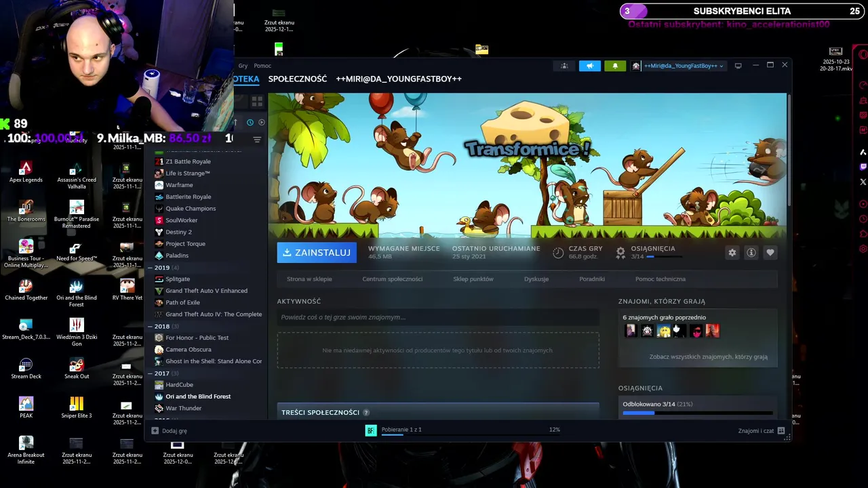Open Stream Deck desktop shortcut
Image resolution: width=868 pixels, height=488 pixels.
point(26,368)
